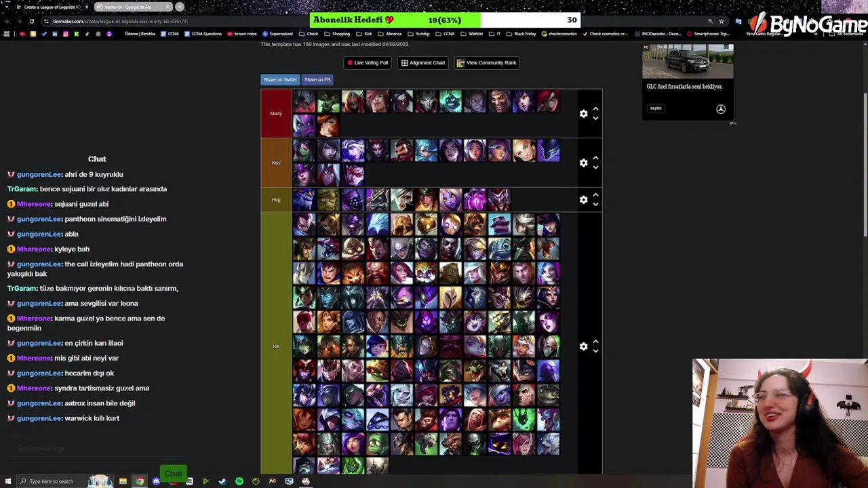Select the orange Kiss tier label

tap(276, 163)
